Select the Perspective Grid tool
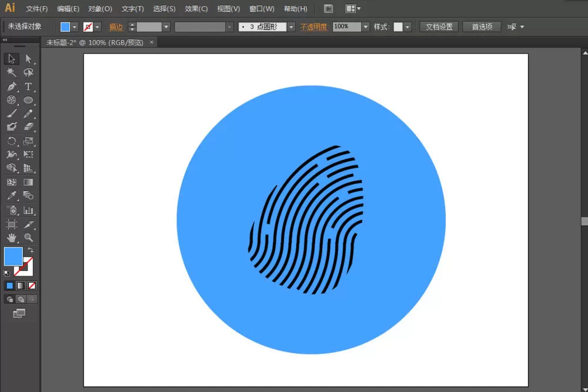 point(28,168)
